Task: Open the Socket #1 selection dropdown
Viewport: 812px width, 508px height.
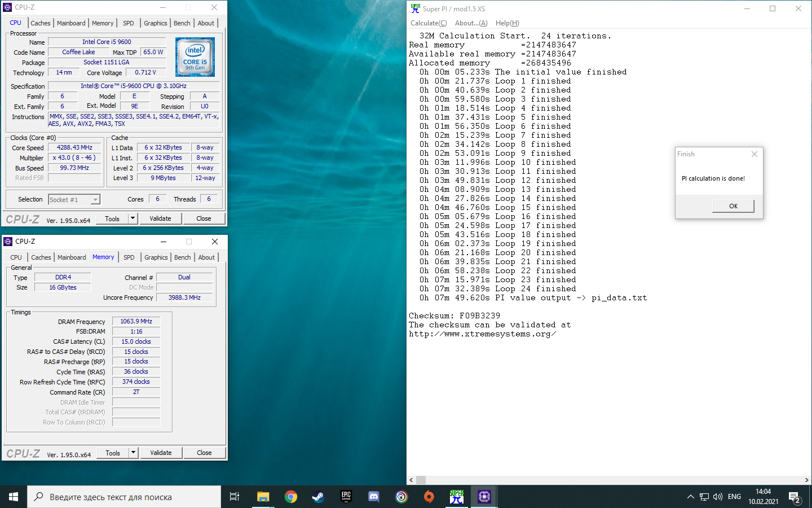Action: (x=74, y=199)
